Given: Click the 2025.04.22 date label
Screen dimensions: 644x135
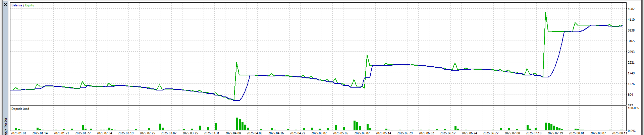Looking at the screenshot, I should [x=298, y=133].
